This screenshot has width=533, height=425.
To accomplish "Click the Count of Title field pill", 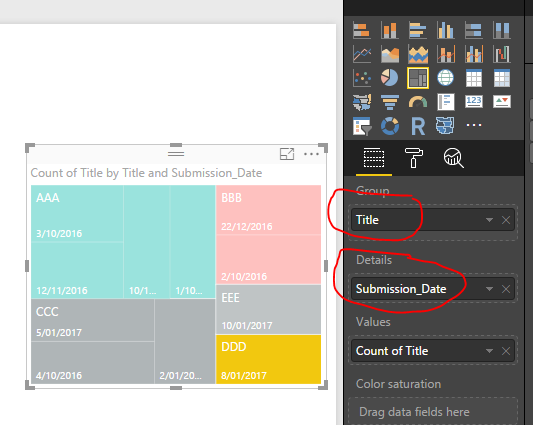I will point(433,351).
